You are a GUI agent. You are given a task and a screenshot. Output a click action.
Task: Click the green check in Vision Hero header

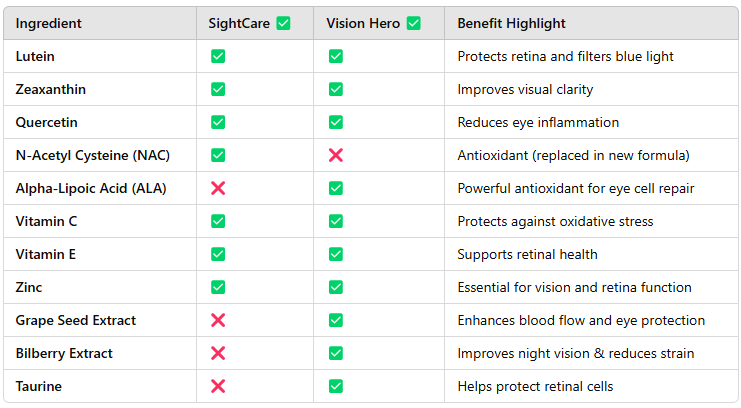tap(413, 23)
